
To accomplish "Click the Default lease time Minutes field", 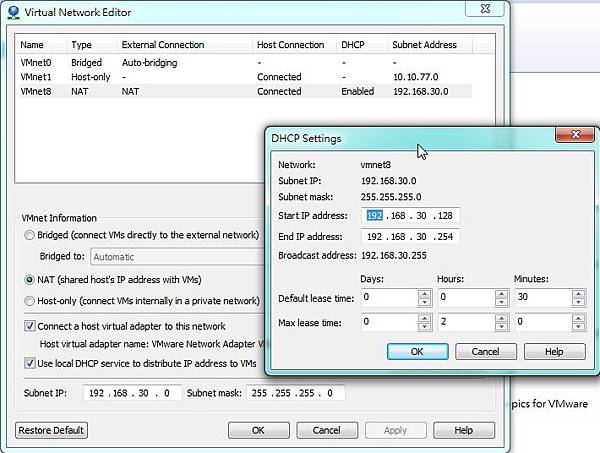I will tap(544, 298).
